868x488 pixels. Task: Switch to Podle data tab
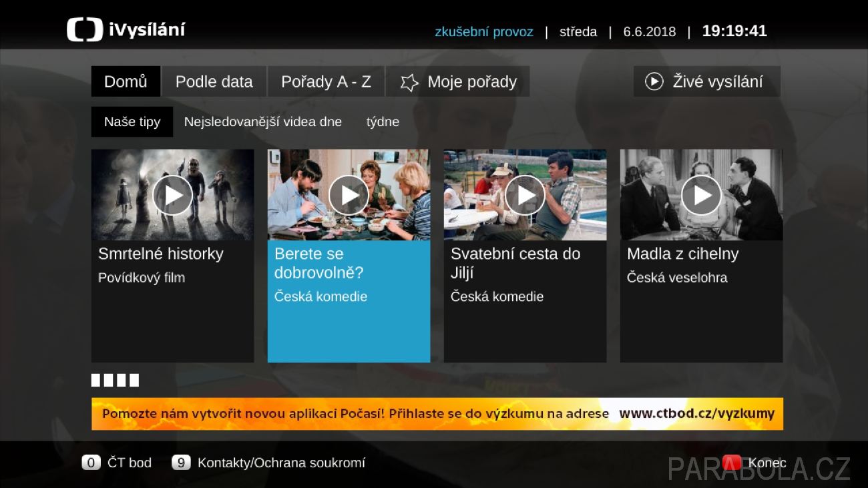(x=214, y=81)
